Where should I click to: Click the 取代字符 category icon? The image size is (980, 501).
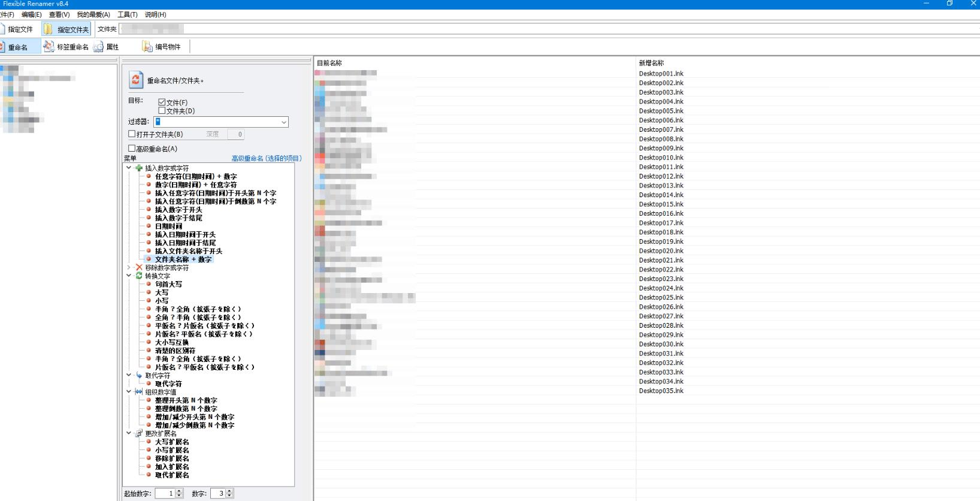(x=139, y=376)
